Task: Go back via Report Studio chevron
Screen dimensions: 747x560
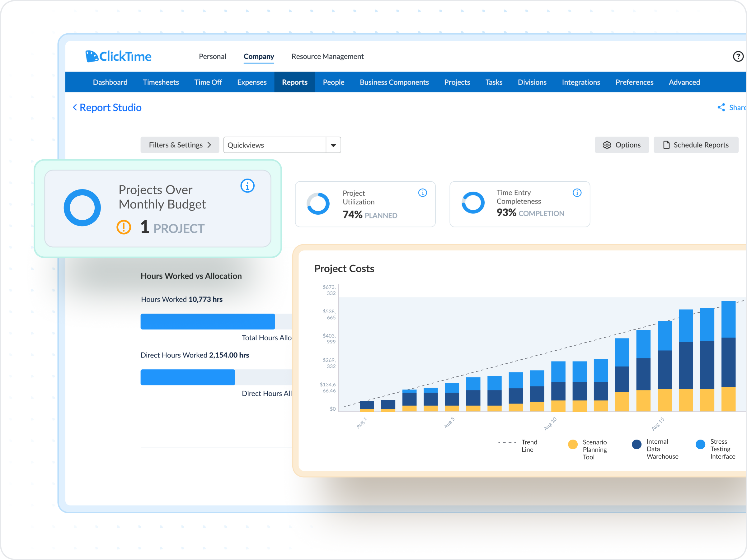Action: click(75, 107)
